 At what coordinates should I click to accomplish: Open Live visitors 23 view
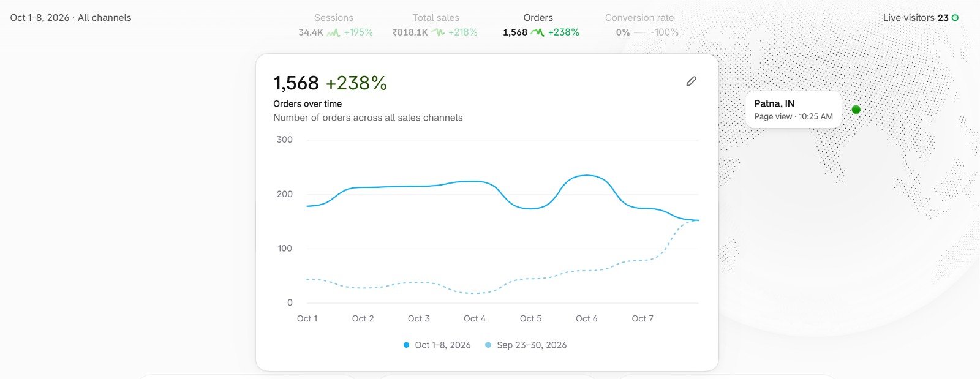pos(920,18)
